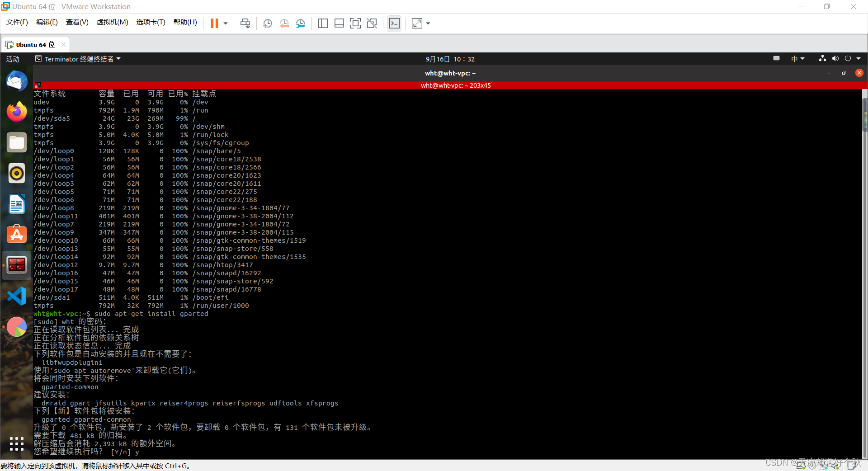Click the libfwupdplugin1 package name
Screen dimensions: 868x471
click(72, 363)
